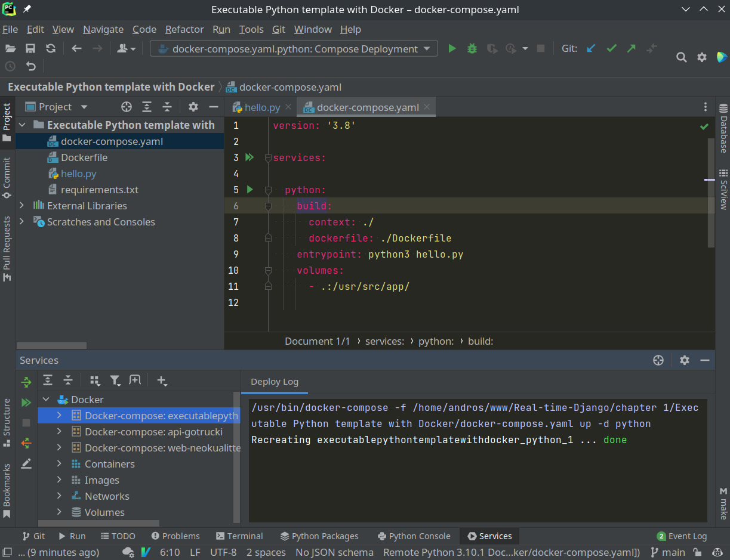
Task: Click the python: breadcrumb
Action: pyautogui.click(x=436, y=341)
